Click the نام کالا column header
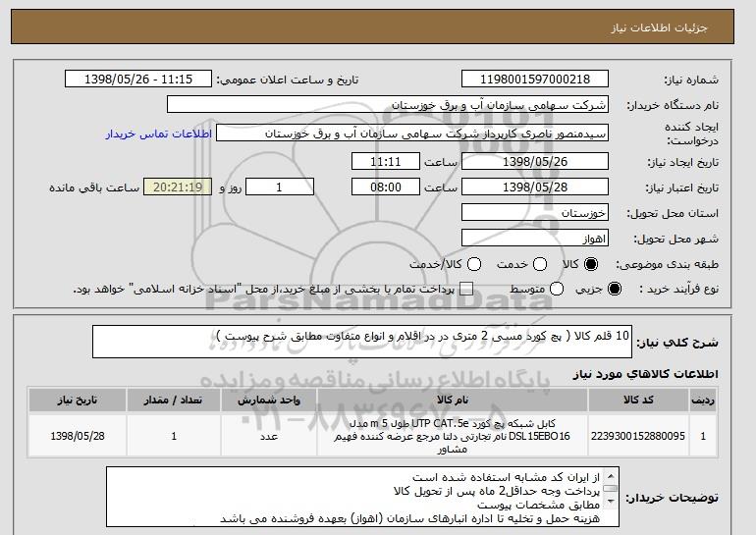The height and width of the screenshot is (535, 756). [453, 401]
